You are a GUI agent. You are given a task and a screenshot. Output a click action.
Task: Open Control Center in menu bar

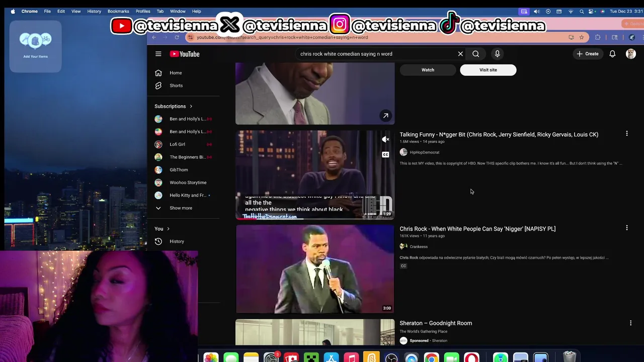coord(592,11)
